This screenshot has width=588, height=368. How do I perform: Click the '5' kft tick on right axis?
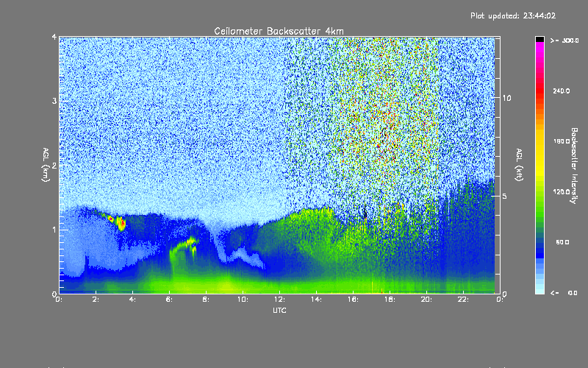click(x=505, y=196)
